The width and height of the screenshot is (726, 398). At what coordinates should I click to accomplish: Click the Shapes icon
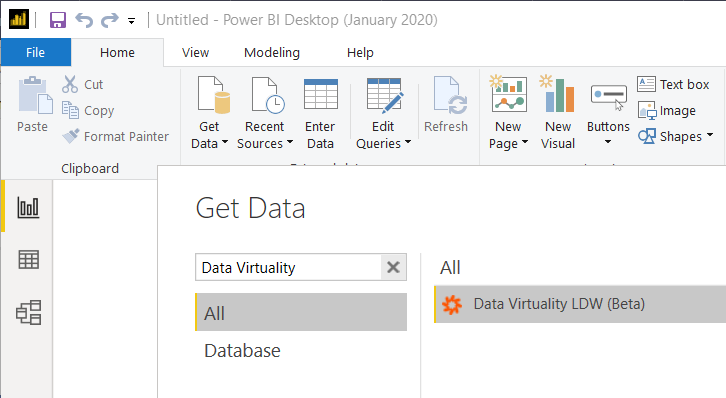point(647,136)
